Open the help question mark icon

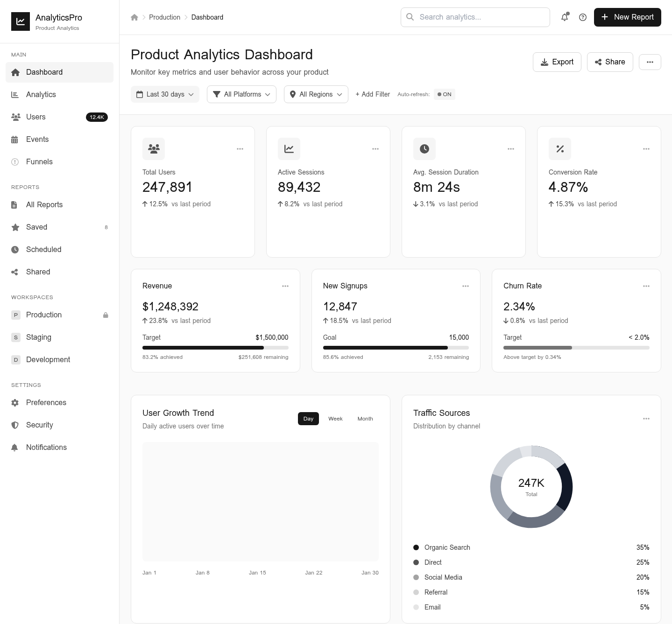pos(583,17)
